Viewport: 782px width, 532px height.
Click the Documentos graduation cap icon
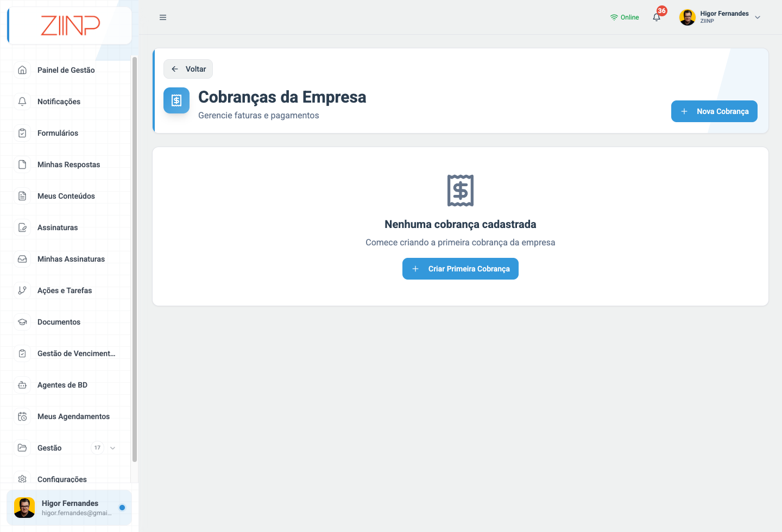coord(22,322)
